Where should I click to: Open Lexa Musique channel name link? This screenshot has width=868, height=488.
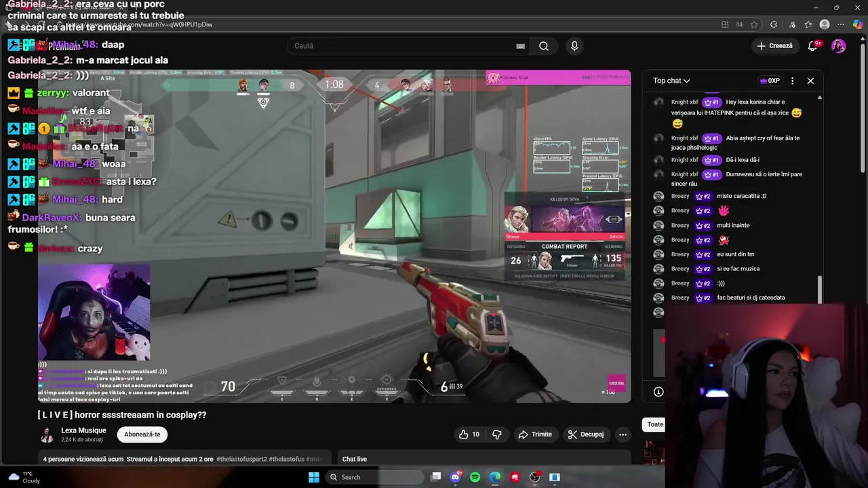[x=83, y=430]
